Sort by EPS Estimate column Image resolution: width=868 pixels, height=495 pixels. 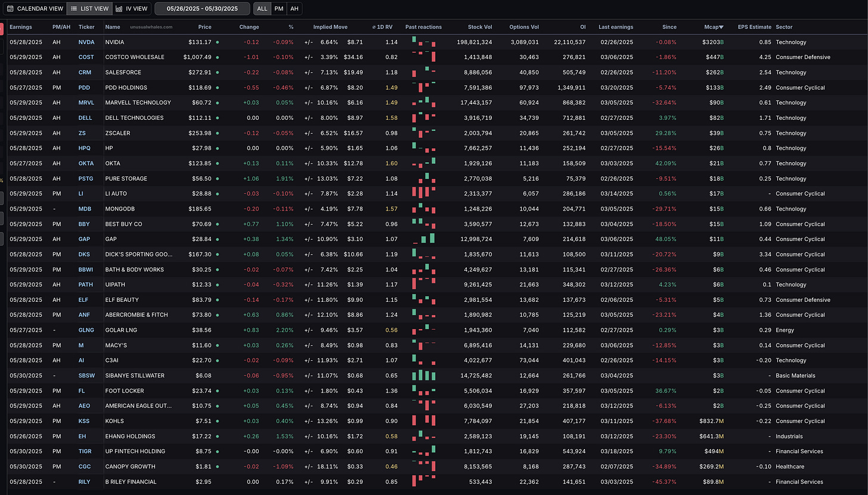click(754, 27)
